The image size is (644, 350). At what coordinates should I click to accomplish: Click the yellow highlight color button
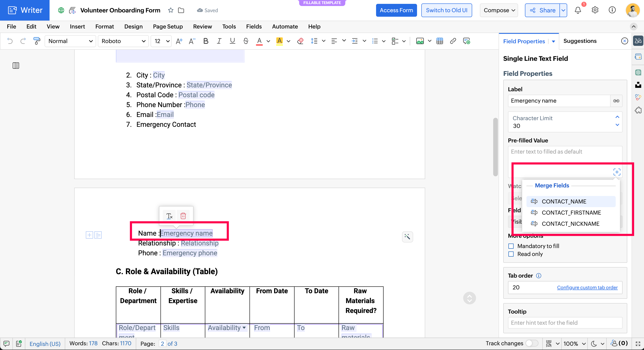(x=279, y=41)
